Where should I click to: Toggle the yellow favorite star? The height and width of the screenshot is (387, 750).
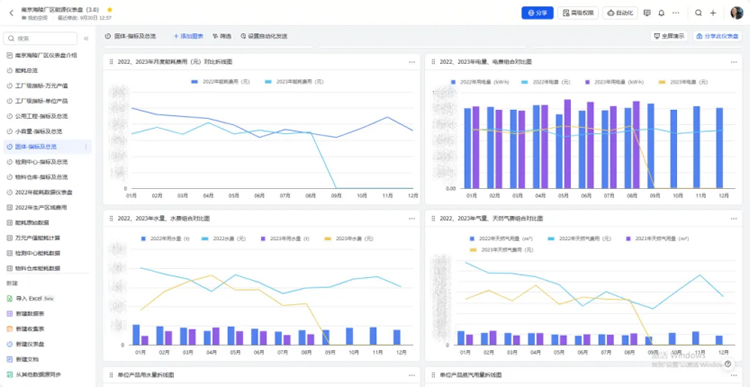coord(110,10)
